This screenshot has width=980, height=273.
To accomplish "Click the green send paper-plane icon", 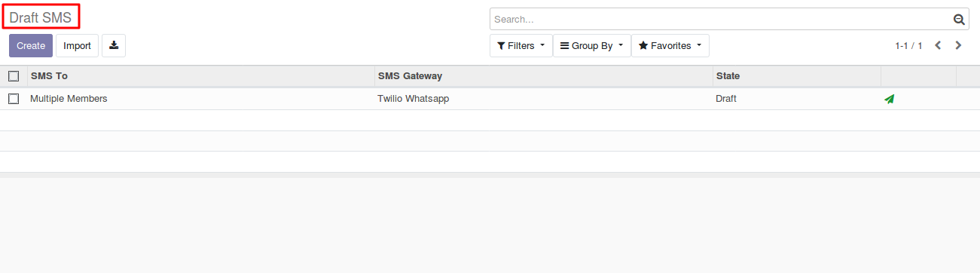I will (890, 99).
